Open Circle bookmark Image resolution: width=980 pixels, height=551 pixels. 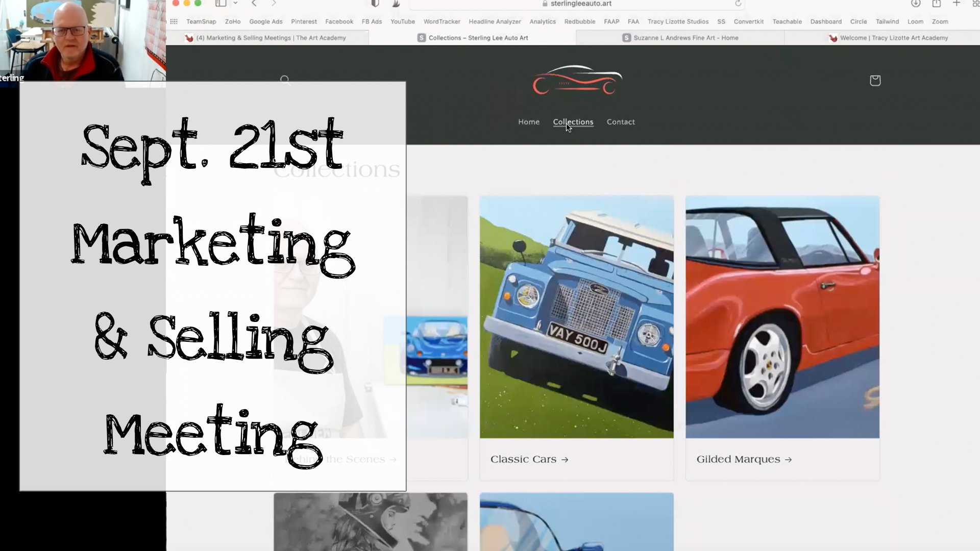click(x=859, y=21)
